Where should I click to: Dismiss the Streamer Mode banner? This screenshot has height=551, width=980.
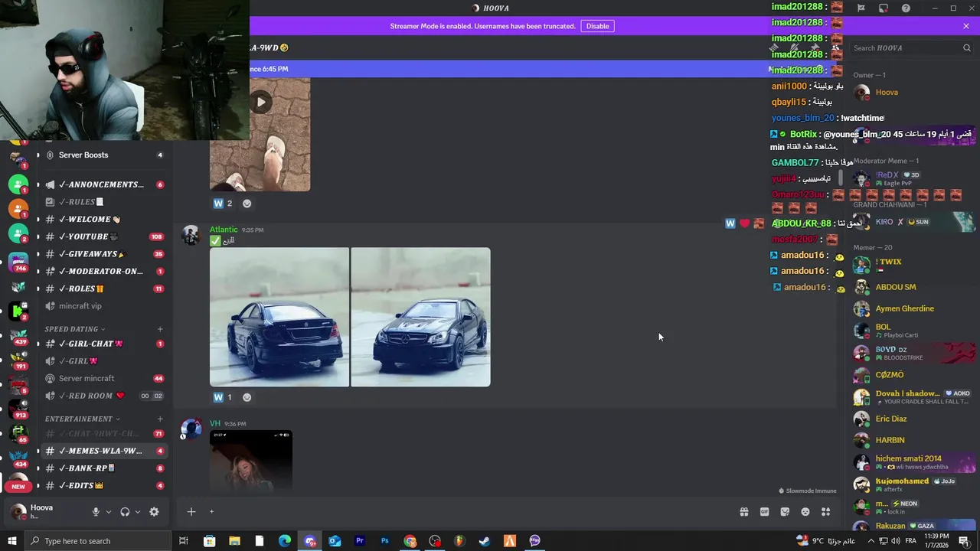966,26
